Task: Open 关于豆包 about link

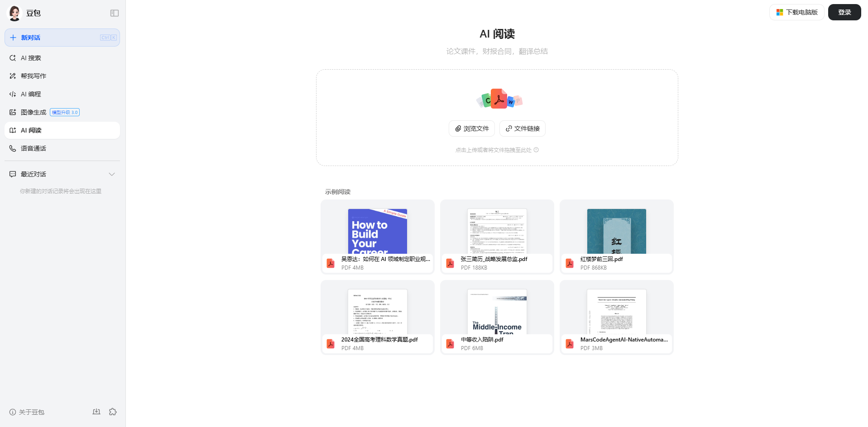Action: [27, 412]
